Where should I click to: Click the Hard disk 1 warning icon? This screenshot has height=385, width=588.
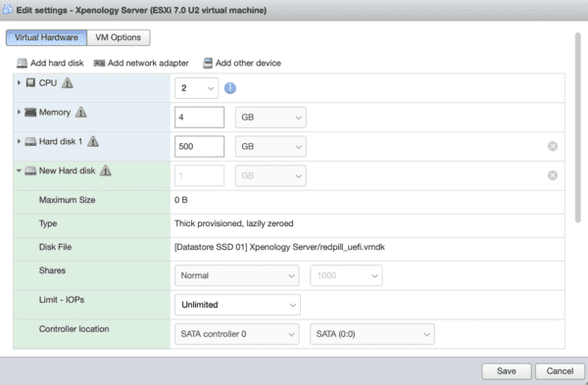click(93, 141)
